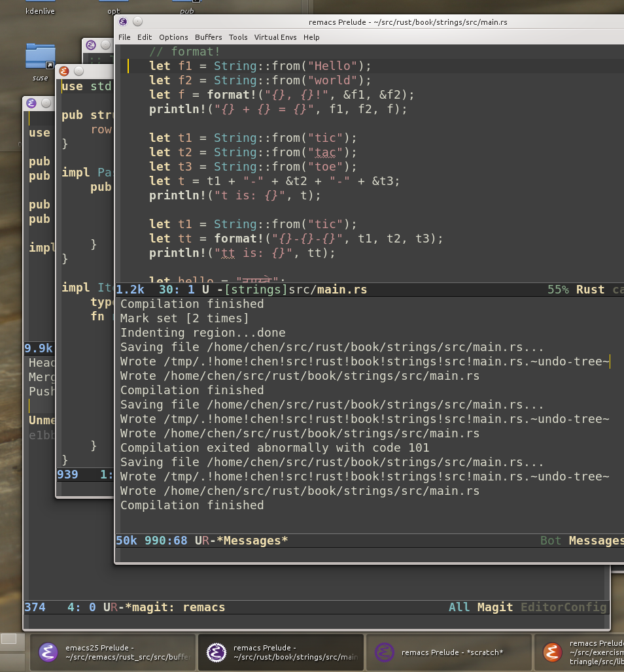624x672 pixels.
Task: Open the Buffers menu
Action: point(209,37)
